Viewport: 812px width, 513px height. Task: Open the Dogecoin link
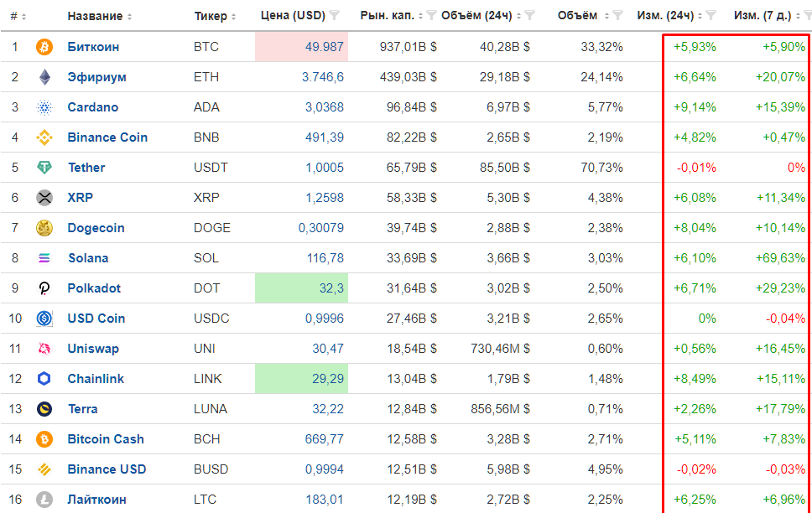click(96, 228)
